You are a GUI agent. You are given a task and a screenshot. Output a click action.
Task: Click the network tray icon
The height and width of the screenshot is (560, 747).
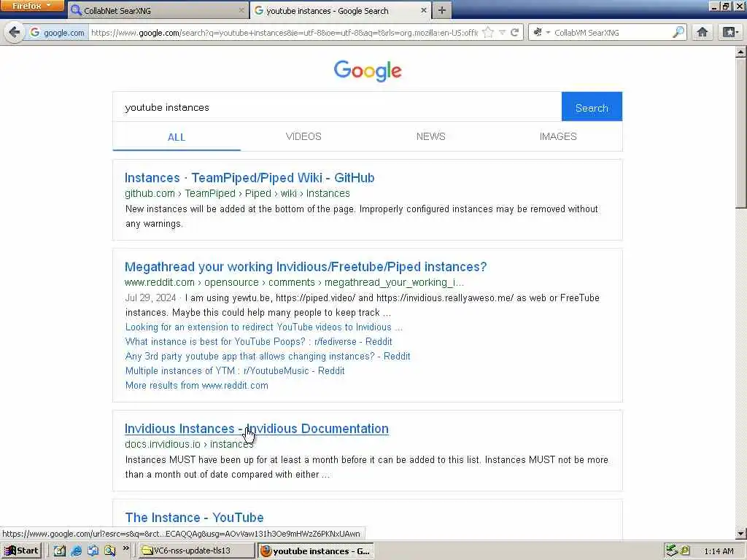[x=672, y=551]
